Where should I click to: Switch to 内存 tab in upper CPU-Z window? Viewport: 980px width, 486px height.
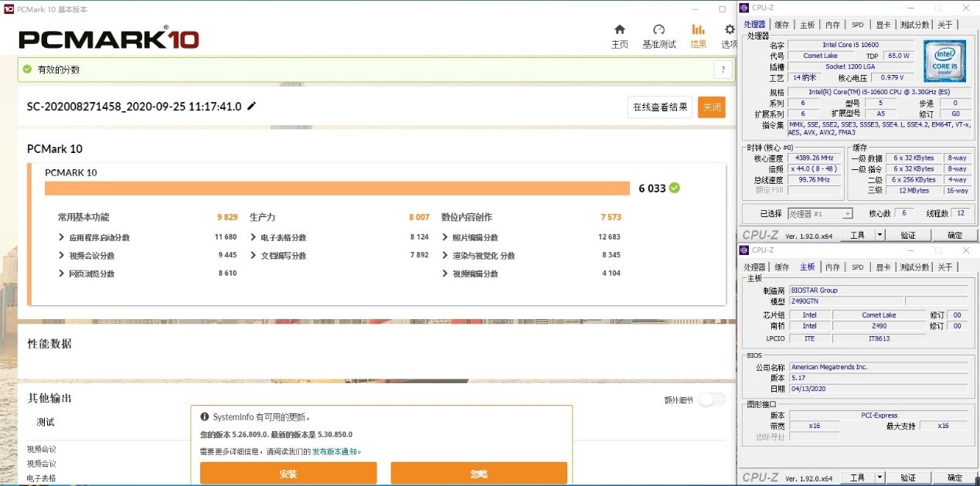[x=832, y=25]
